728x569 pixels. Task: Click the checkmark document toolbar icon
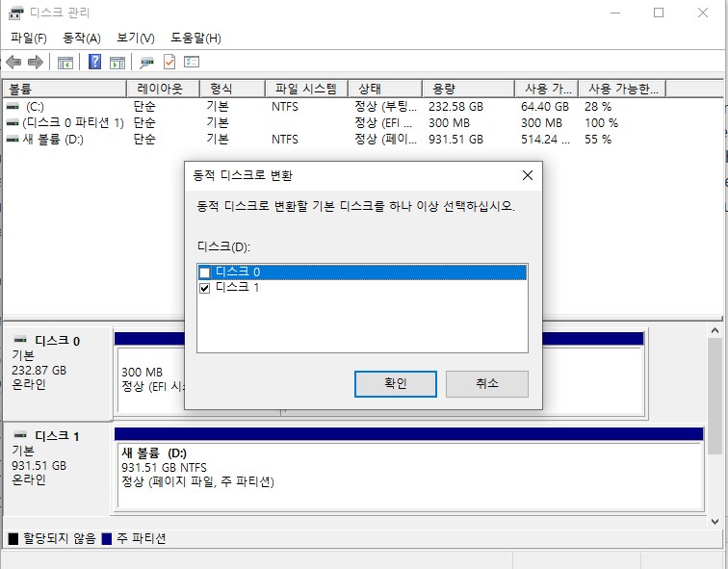[x=169, y=62]
